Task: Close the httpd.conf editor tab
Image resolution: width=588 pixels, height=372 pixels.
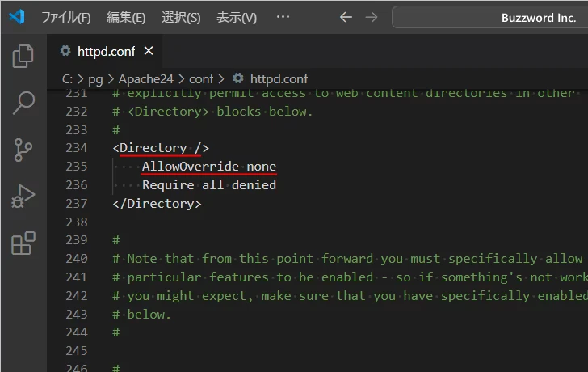Action: click(149, 51)
